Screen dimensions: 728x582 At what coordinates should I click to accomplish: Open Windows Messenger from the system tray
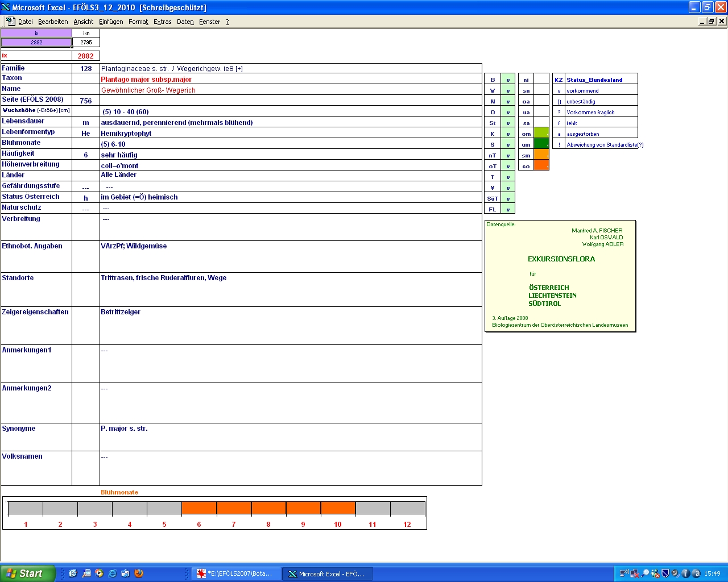pyautogui.click(x=655, y=573)
